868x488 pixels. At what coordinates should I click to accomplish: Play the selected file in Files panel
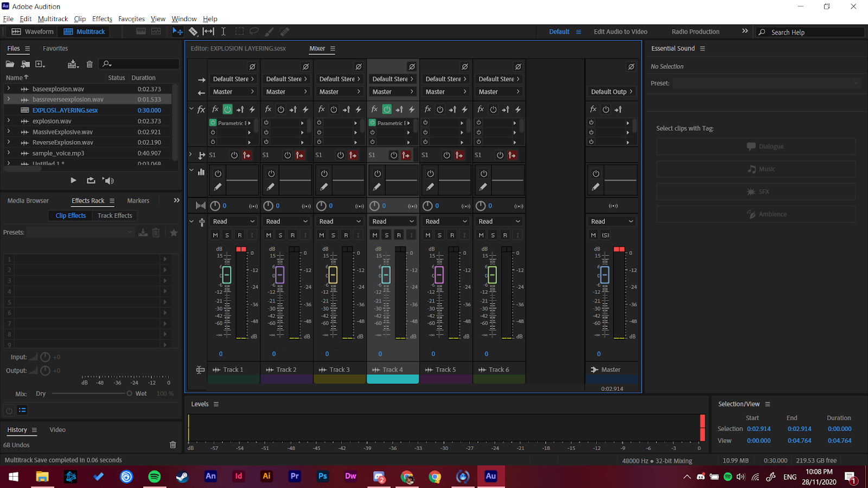coord(73,181)
